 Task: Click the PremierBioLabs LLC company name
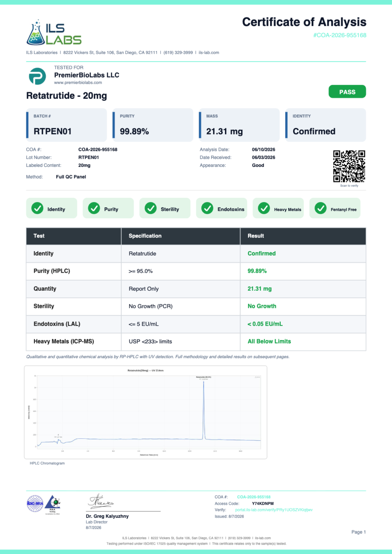(x=87, y=75)
